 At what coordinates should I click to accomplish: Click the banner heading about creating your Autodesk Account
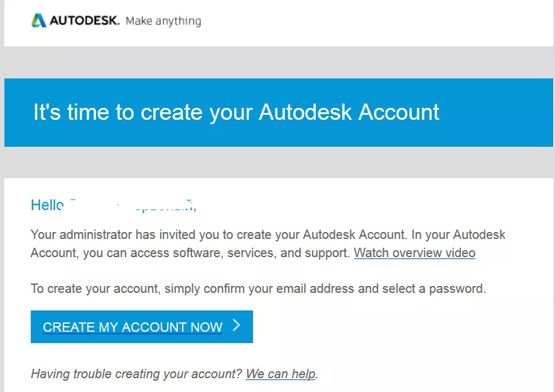[236, 112]
